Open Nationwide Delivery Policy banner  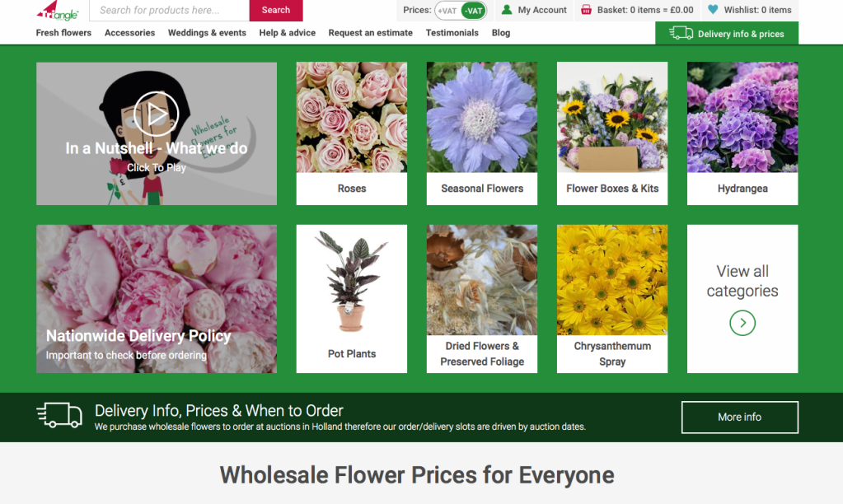click(157, 299)
